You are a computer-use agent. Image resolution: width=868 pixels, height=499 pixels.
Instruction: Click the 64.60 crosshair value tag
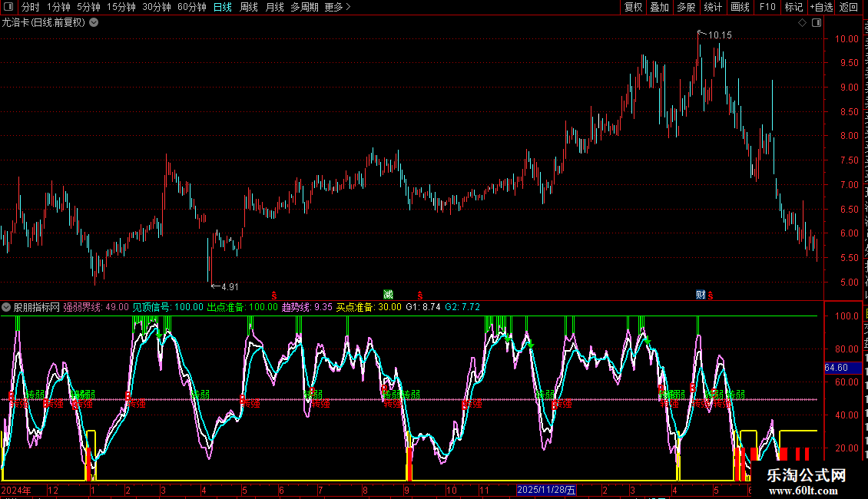click(x=843, y=368)
